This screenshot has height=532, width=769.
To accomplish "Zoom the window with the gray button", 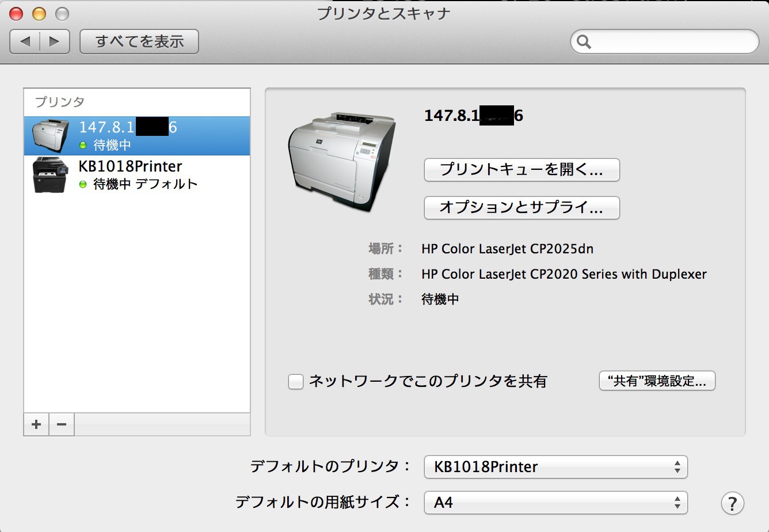I will tap(61, 13).
